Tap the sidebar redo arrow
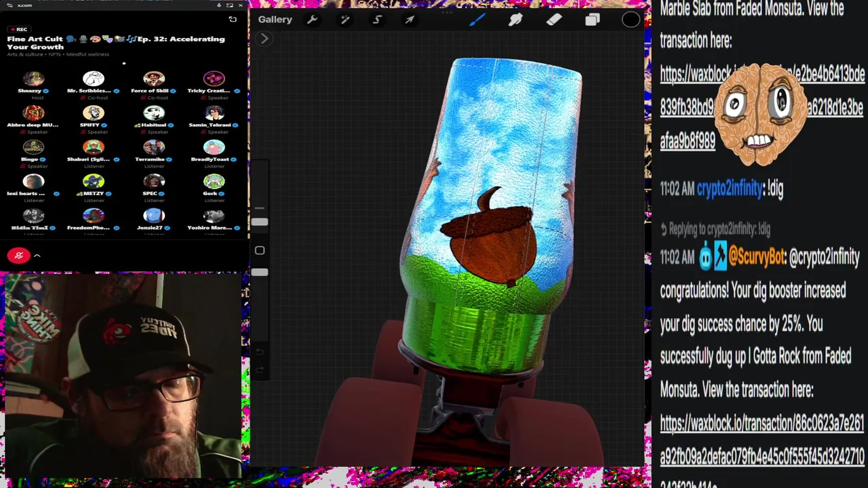The width and height of the screenshot is (868, 488). point(260,370)
